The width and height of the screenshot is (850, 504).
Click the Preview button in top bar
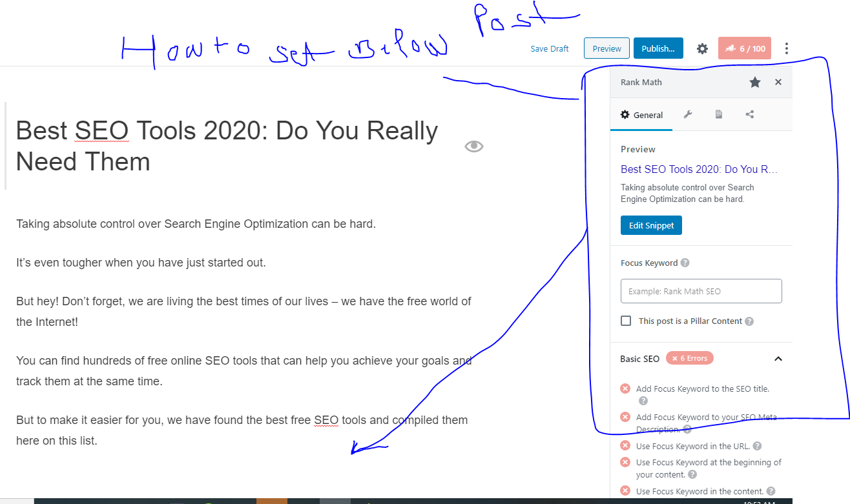[606, 48]
